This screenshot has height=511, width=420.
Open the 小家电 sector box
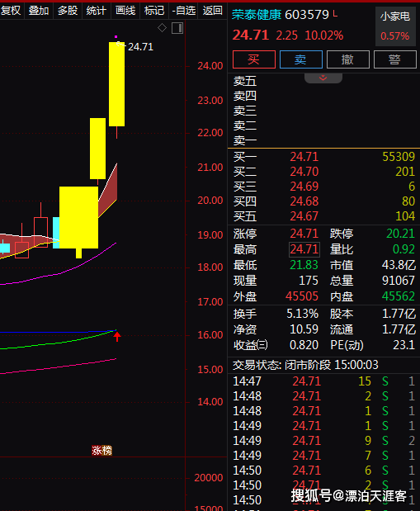point(395,26)
